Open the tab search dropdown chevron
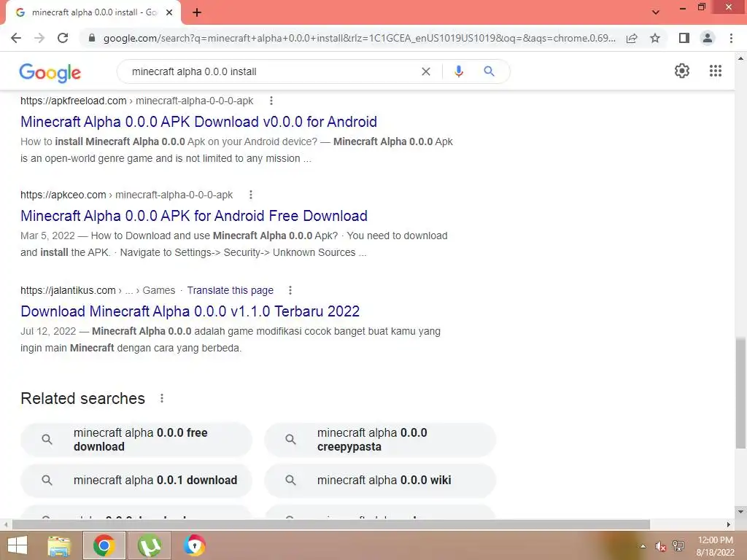Screen dimensions: 747x560 (x=656, y=12)
